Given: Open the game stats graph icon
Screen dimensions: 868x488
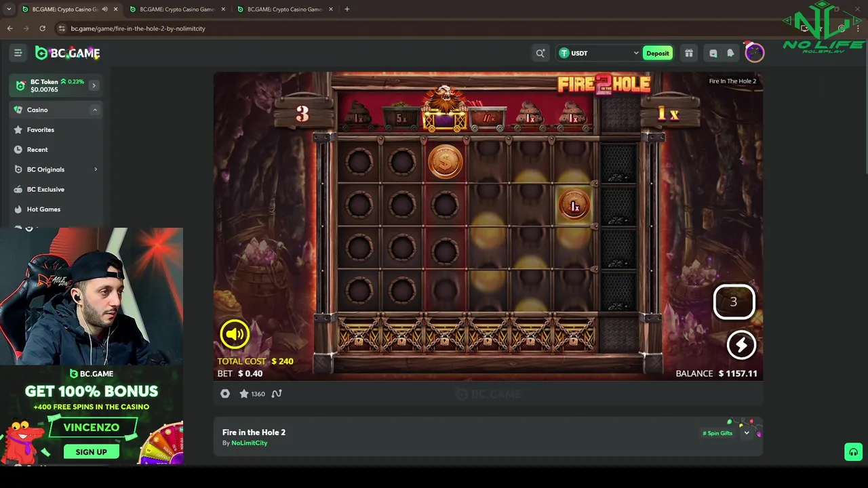Looking at the screenshot, I should pos(277,394).
